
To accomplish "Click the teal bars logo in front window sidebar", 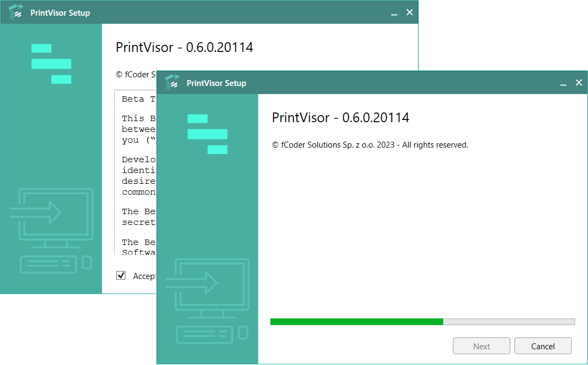I will (x=208, y=134).
